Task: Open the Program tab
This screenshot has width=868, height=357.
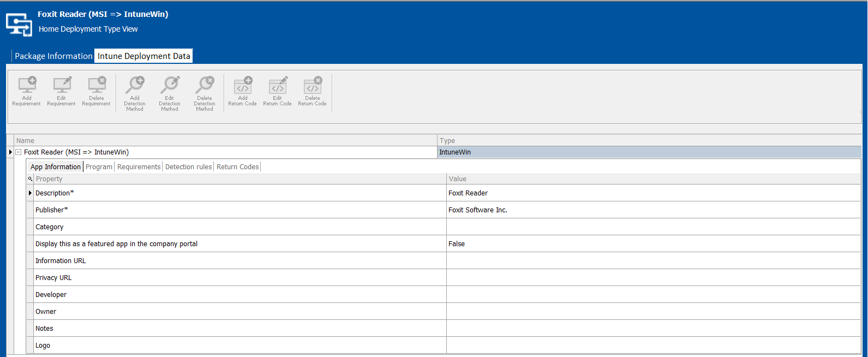Action: [99, 167]
